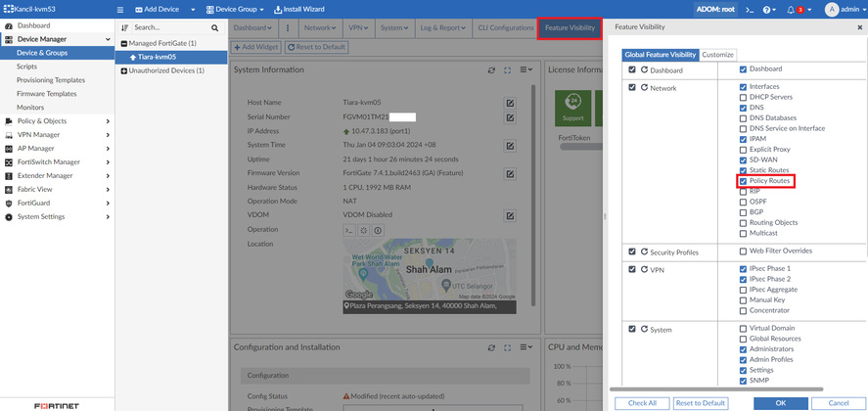Image resolution: width=868 pixels, height=411 pixels.
Task: Expand the Unauthorized Devices tree node
Action: (x=124, y=70)
